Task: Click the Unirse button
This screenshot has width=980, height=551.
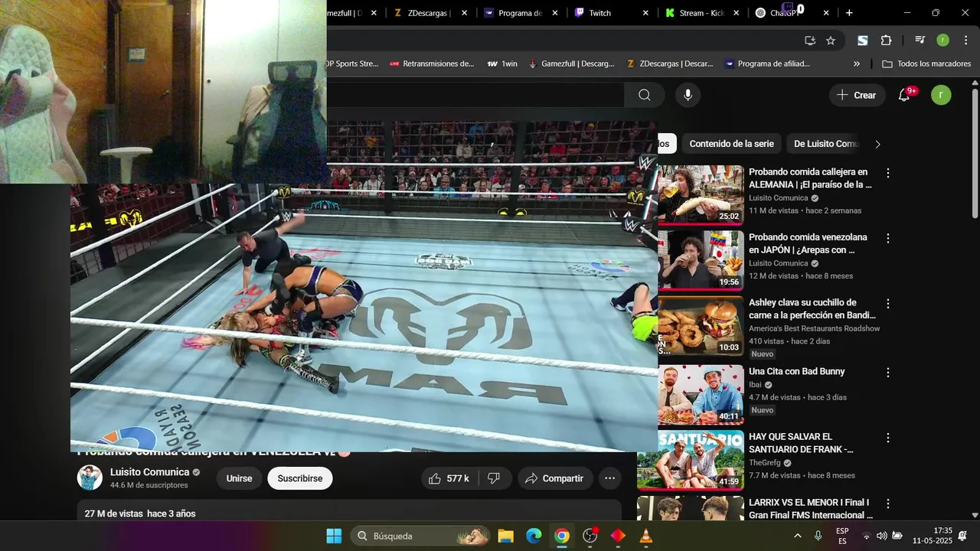Action: point(239,478)
